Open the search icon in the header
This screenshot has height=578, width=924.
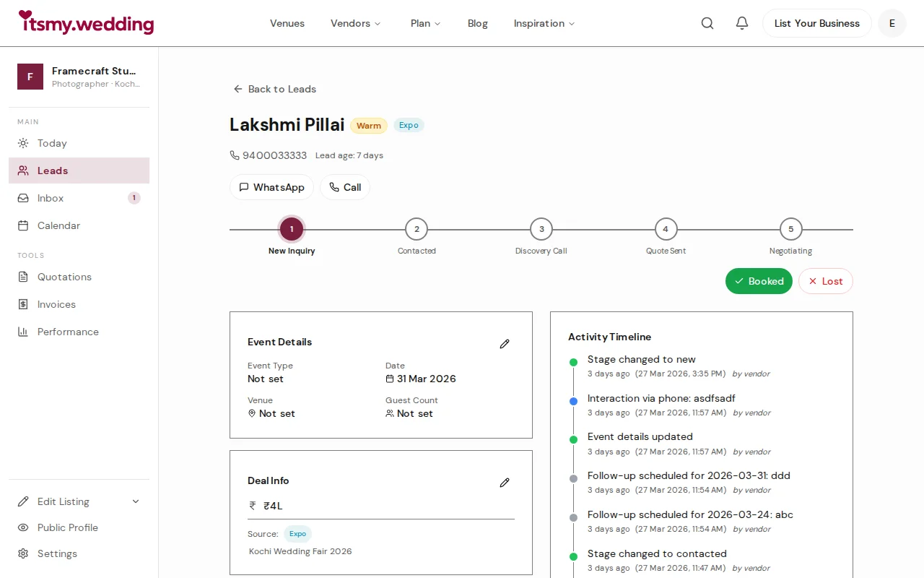pos(707,22)
